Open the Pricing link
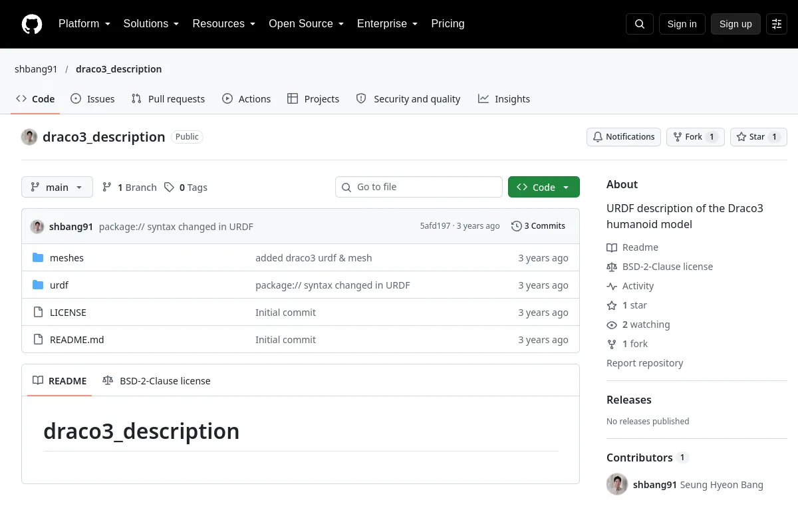 pos(448,24)
